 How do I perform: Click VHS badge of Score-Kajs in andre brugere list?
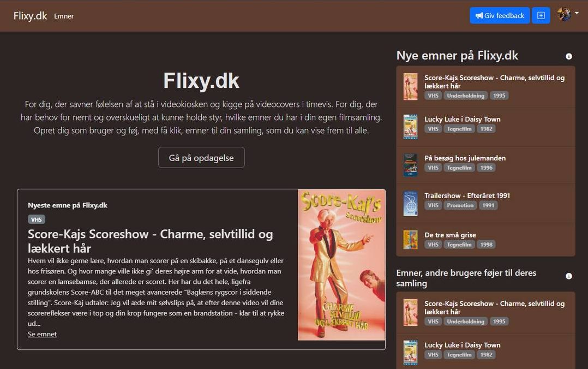coord(433,322)
